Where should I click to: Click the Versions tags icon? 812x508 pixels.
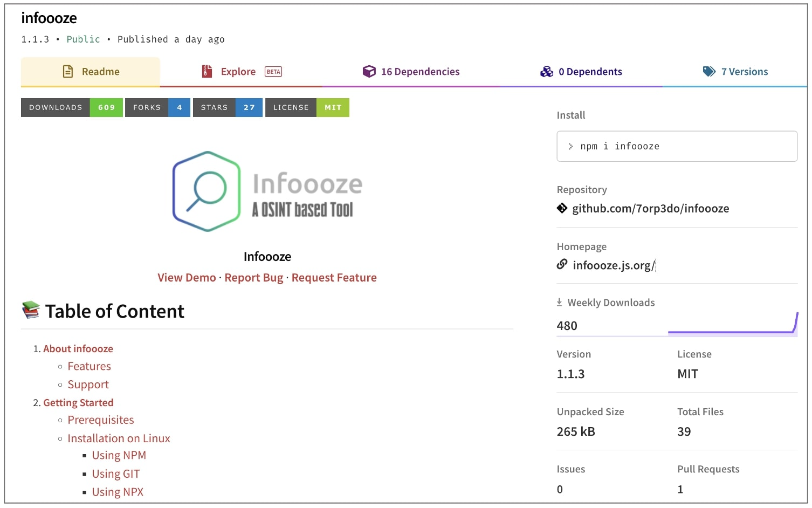[709, 72]
